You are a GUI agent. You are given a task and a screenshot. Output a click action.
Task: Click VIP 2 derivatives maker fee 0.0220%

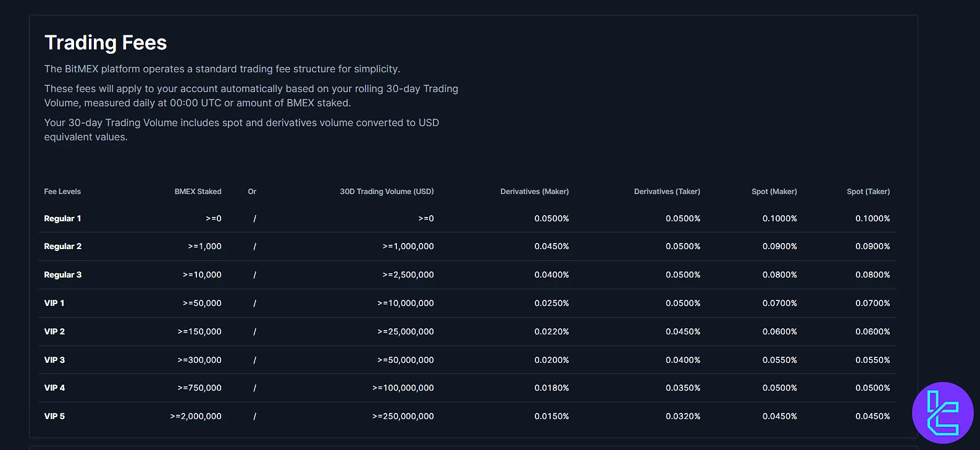tap(551, 331)
